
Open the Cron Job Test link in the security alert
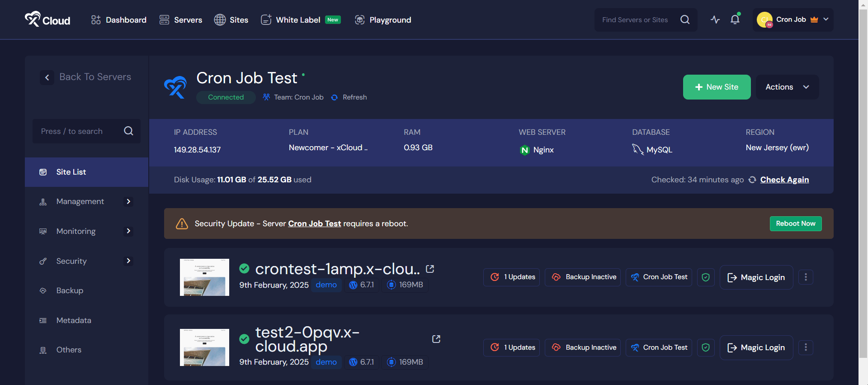[x=315, y=223]
